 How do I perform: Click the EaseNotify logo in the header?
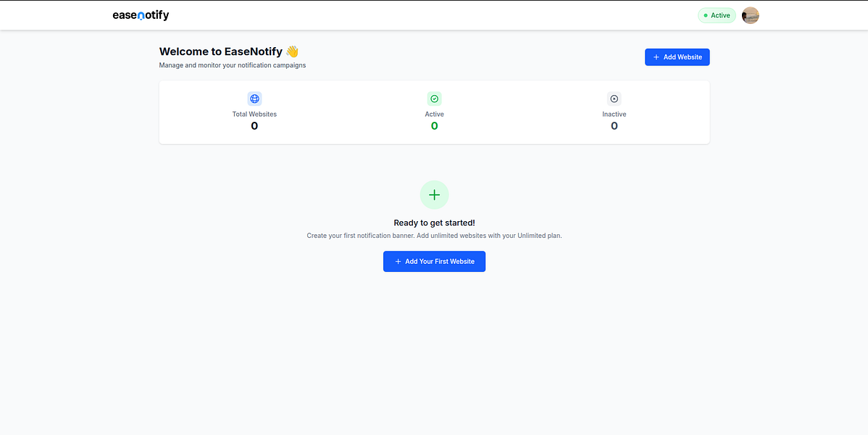pyautogui.click(x=141, y=14)
